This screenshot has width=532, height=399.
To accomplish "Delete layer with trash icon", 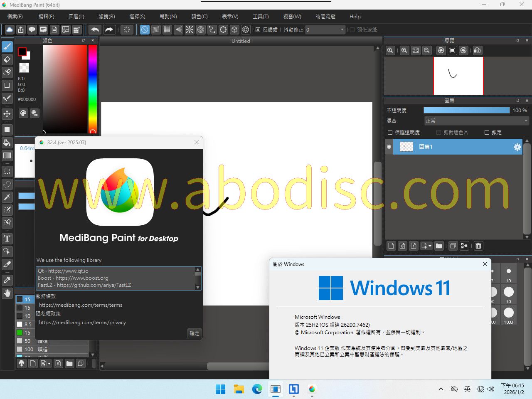I will [x=478, y=246].
